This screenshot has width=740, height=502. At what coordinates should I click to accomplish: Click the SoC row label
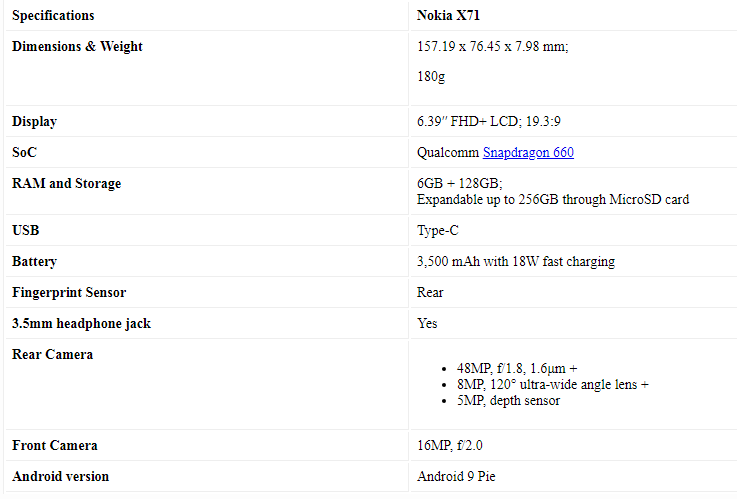pyautogui.click(x=24, y=153)
